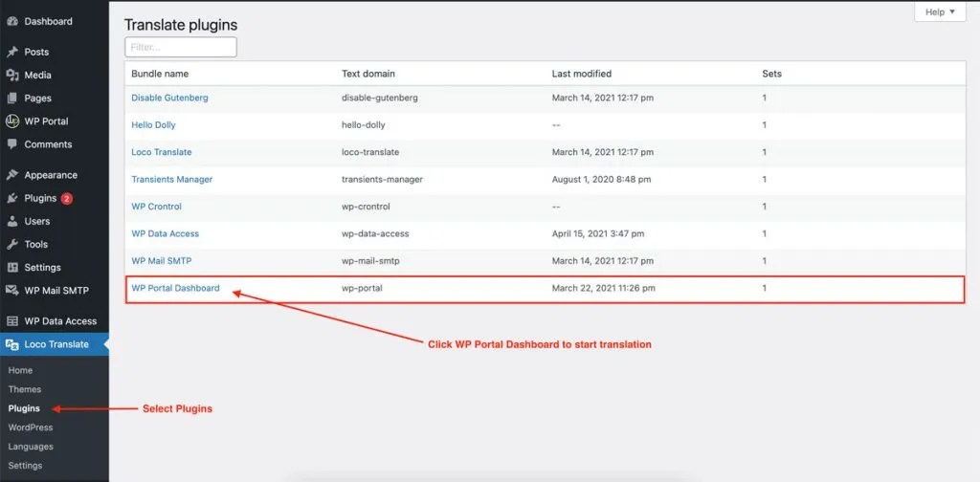Open the Comments menu item
This screenshot has height=482, width=980.
48,144
